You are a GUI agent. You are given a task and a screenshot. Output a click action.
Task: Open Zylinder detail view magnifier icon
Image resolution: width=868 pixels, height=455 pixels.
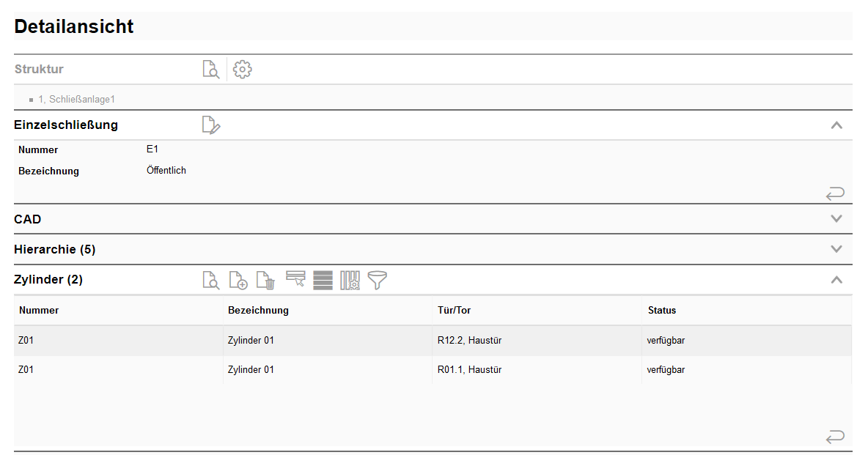coord(210,280)
